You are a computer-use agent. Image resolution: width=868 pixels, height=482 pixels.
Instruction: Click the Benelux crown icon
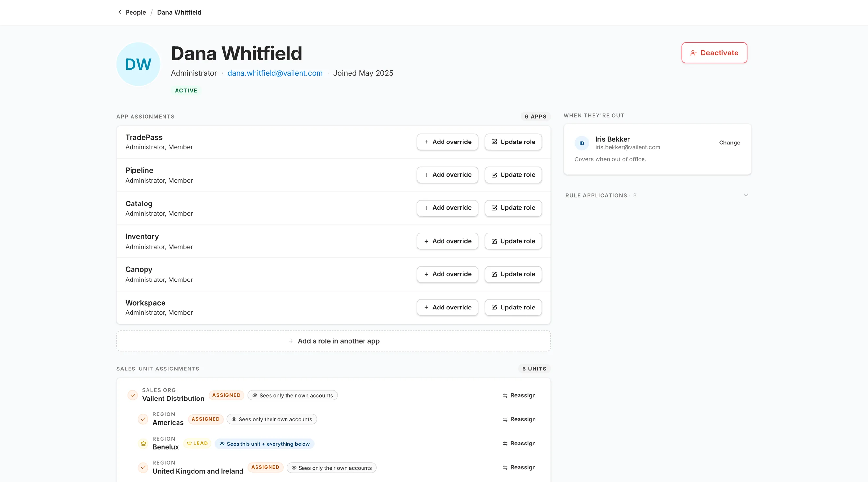click(143, 443)
